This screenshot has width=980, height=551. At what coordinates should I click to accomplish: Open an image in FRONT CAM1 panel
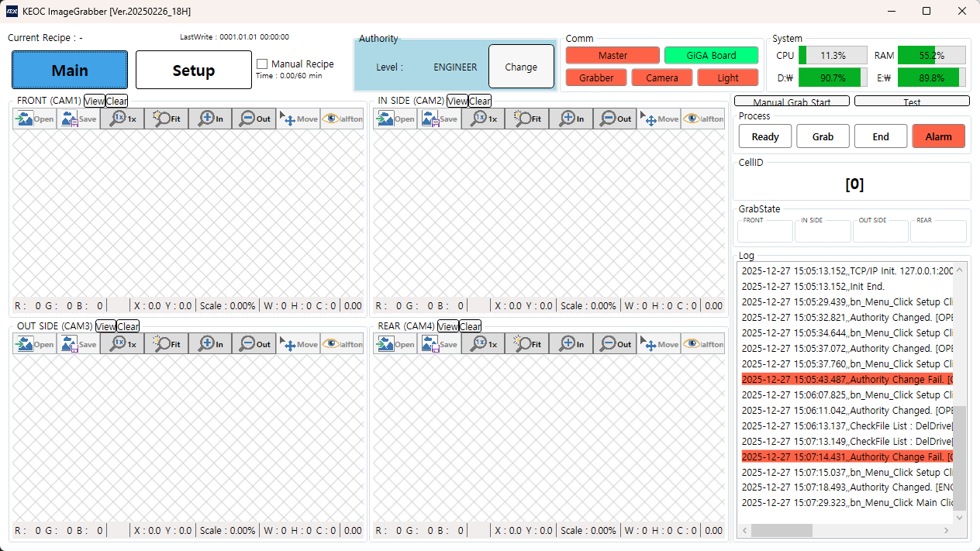click(x=34, y=119)
